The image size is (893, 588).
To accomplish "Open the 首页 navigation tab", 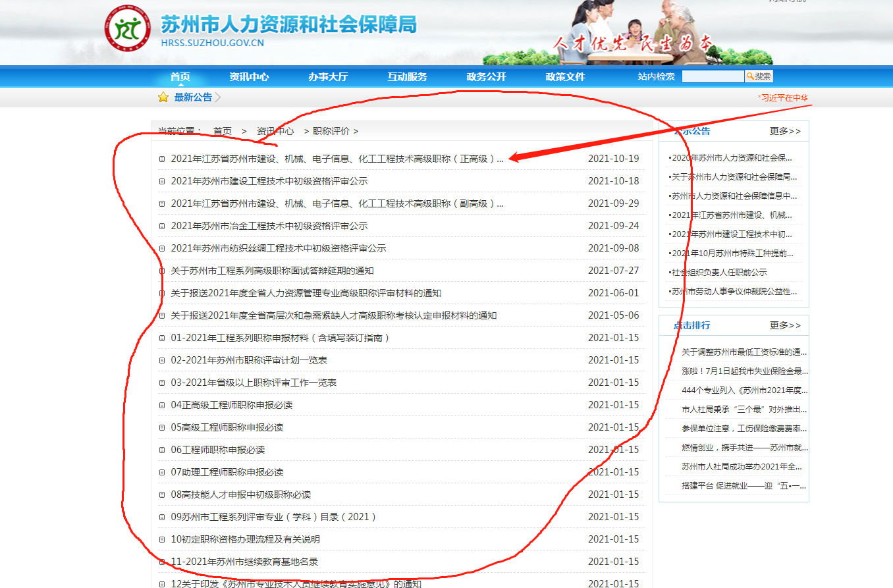I will pyautogui.click(x=180, y=76).
